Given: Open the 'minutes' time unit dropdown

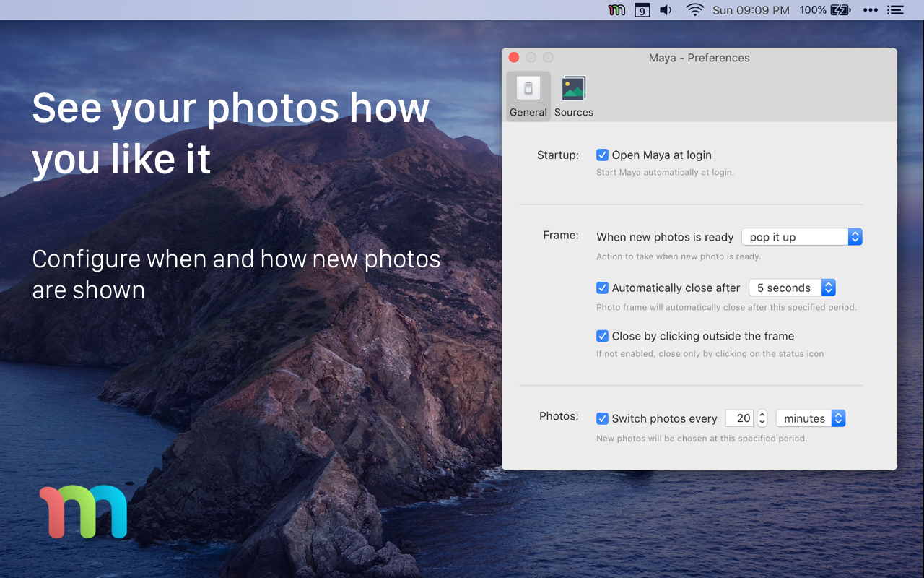Looking at the screenshot, I should (x=810, y=418).
